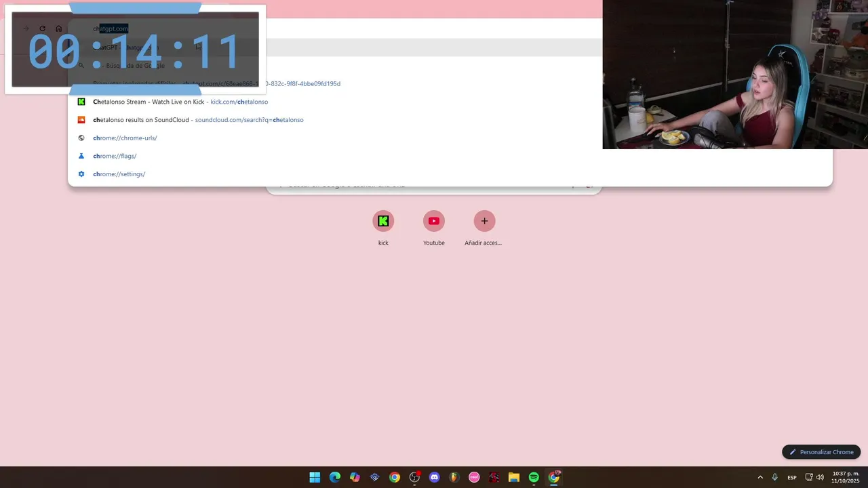Switch to the active Chrome profile window on the taskbar
This screenshot has width=868, height=488.
[554, 477]
